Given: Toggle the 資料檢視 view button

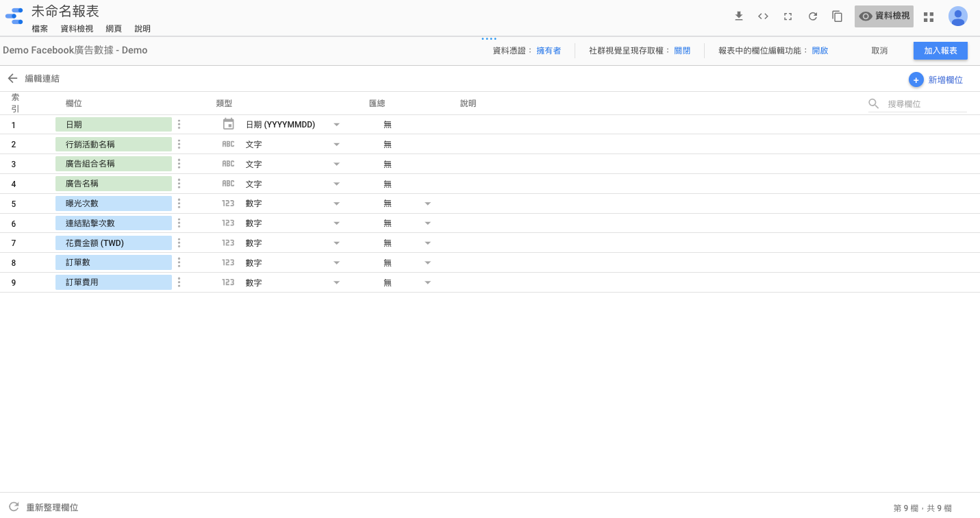Looking at the screenshot, I should [x=883, y=16].
